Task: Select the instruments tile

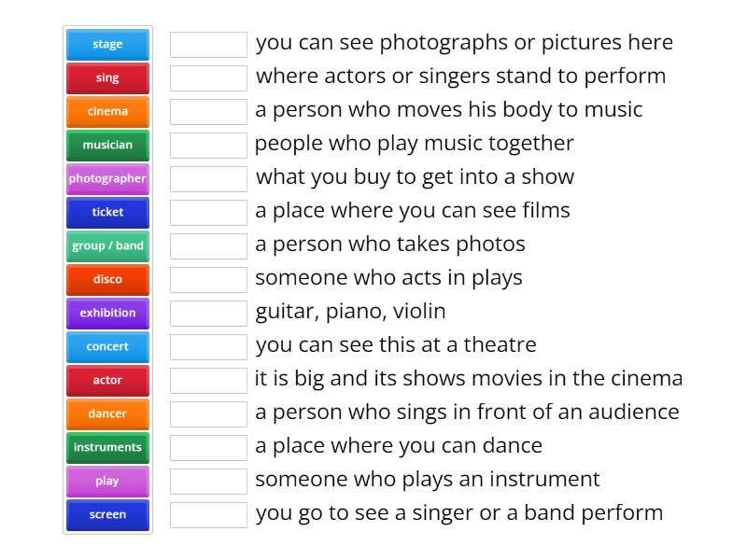Action: (106, 447)
